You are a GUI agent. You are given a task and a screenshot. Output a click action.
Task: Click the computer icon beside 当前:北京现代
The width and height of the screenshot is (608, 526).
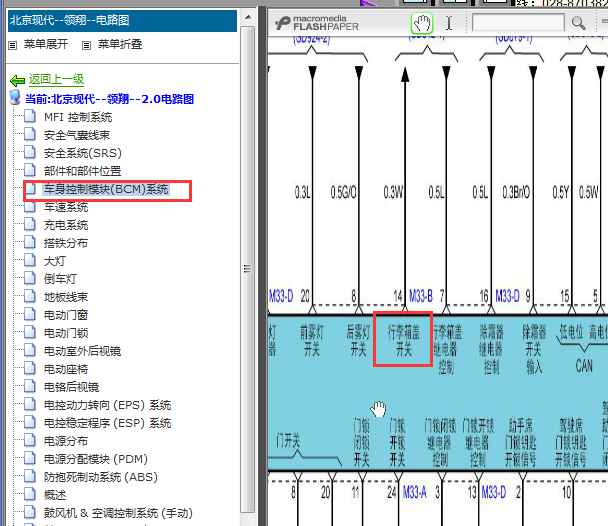[15, 98]
